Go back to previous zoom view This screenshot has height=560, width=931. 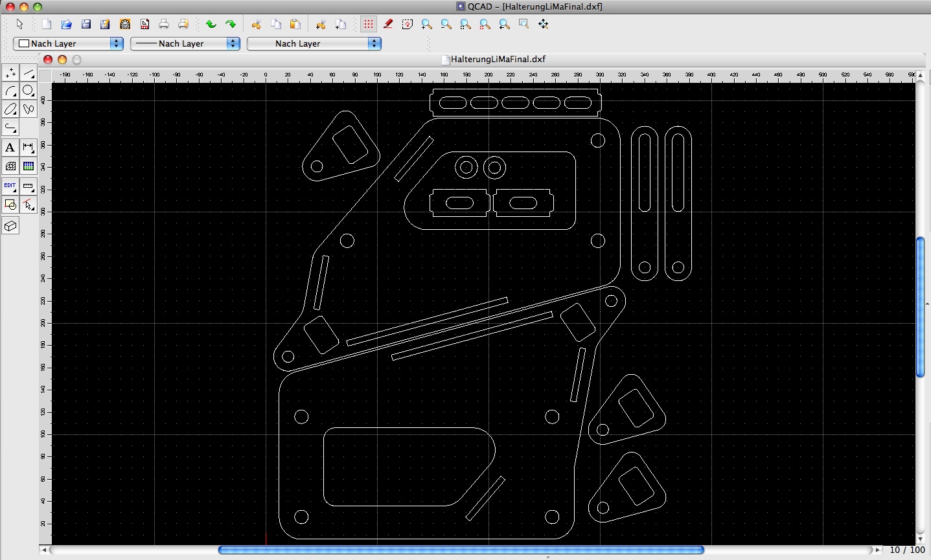[x=505, y=24]
